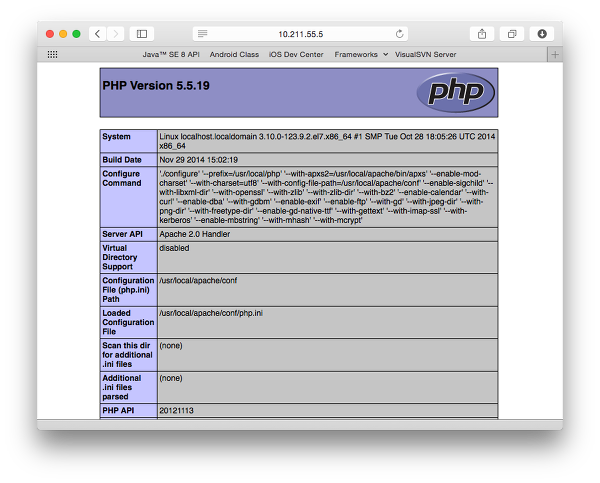The height and width of the screenshot is (483, 600).
Task: Select the /usr/local/apache/conf path value
Action: 198,281
